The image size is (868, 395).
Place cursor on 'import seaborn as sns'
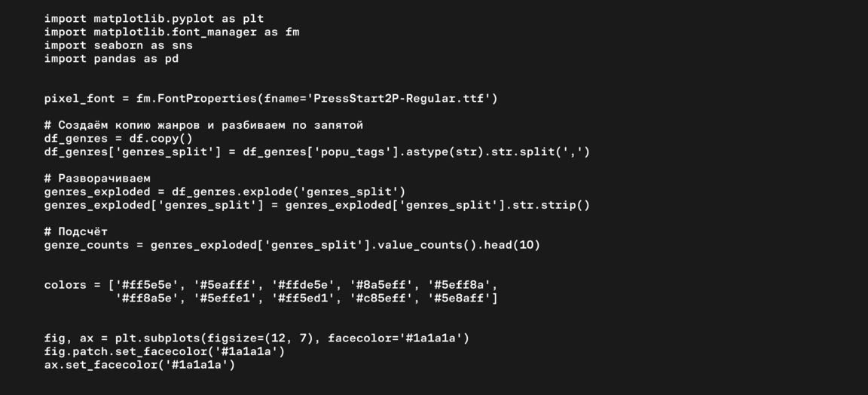118,45
